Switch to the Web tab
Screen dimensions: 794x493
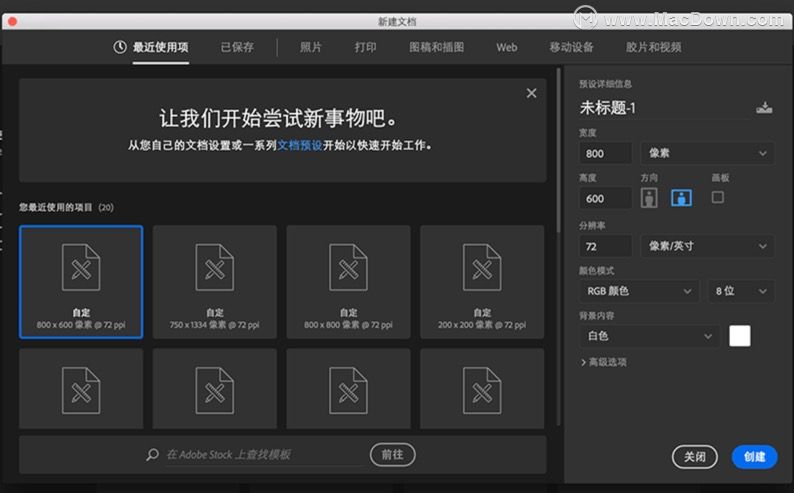(506, 47)
